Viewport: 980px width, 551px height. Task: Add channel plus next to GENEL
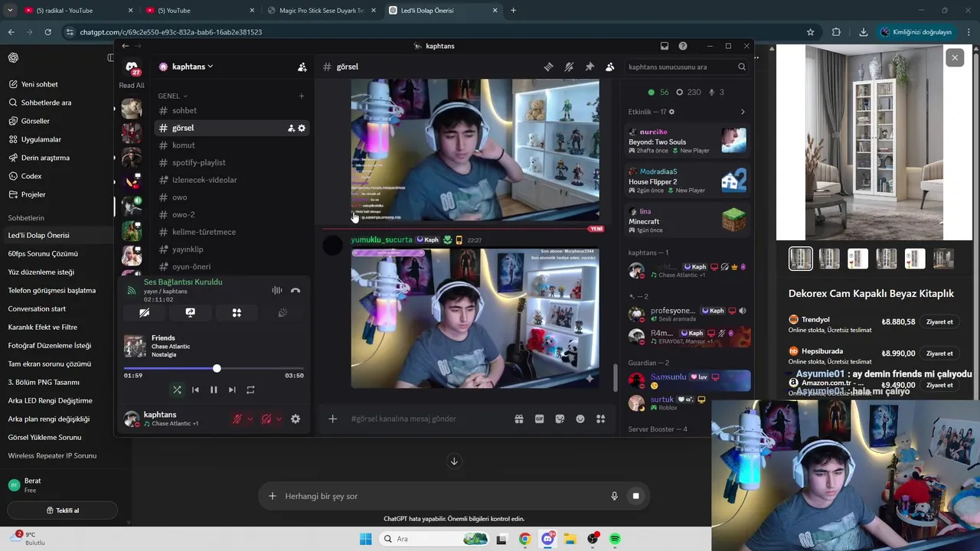click(x=302, y=96)
